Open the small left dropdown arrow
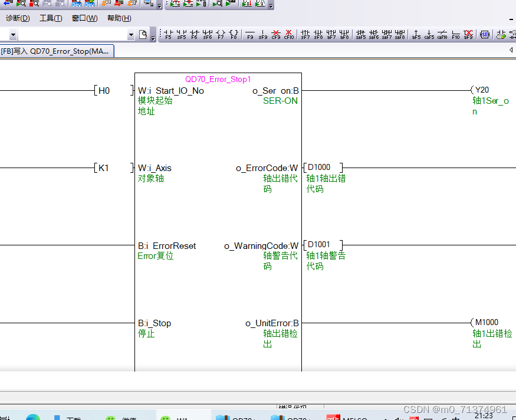516x420 pixels. pyautogui.click(x=13, y=34)
